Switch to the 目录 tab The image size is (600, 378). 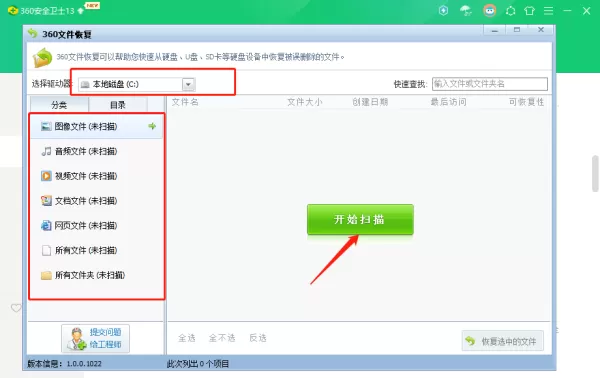(118, 105)
